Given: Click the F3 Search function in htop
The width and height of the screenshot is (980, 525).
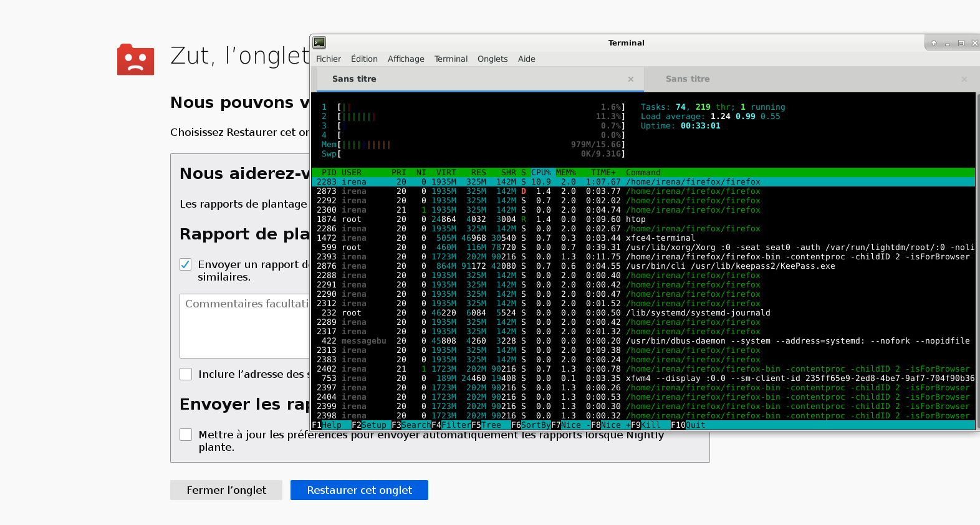Looking at the screenshot, I should click(411, 425).
